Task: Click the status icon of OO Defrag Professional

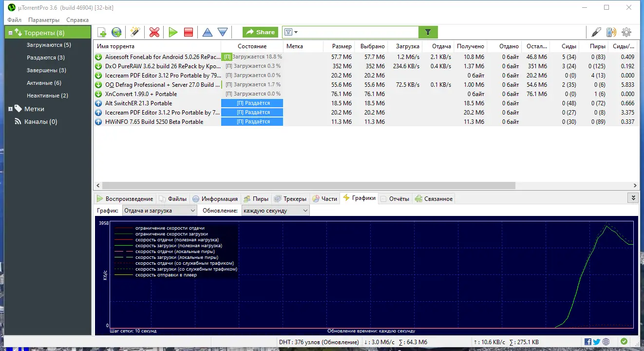Action: point(98,85)
